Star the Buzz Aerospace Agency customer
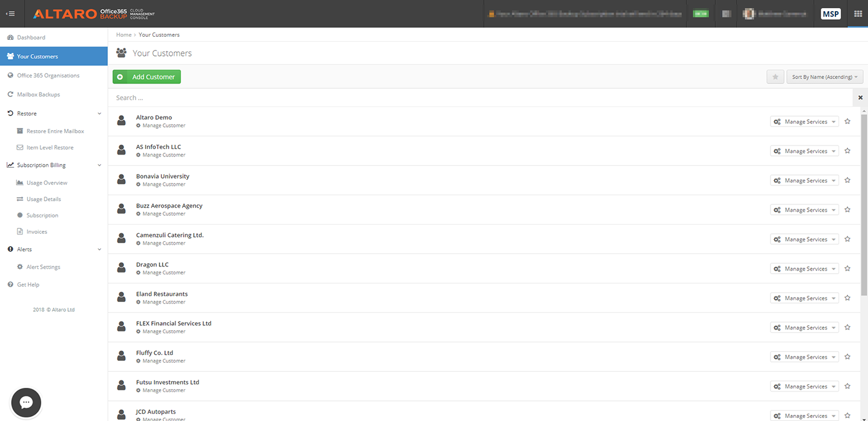Image resolution: width=868 pixels, height=421 pixels. click(847, 210)
